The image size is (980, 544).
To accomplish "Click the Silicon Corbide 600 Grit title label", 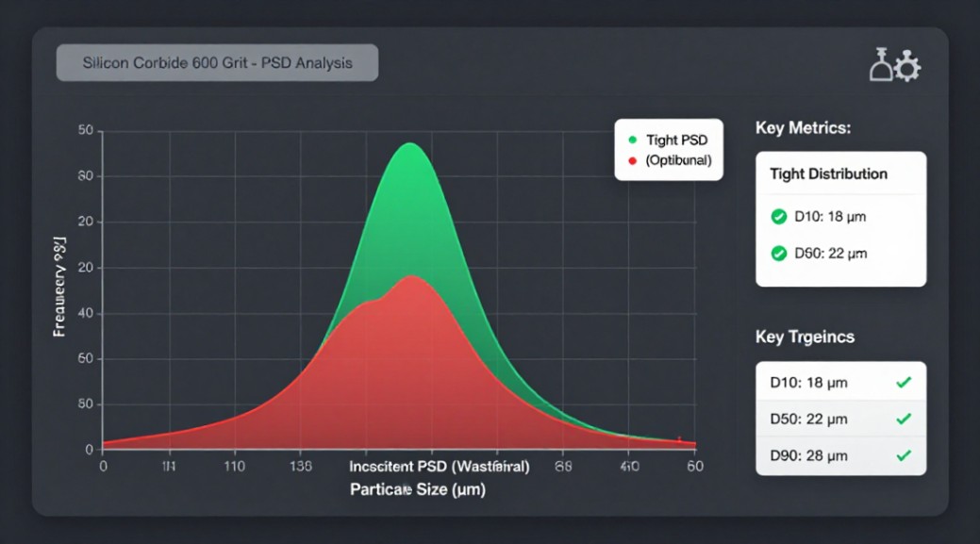I will (x=217, y=62).
